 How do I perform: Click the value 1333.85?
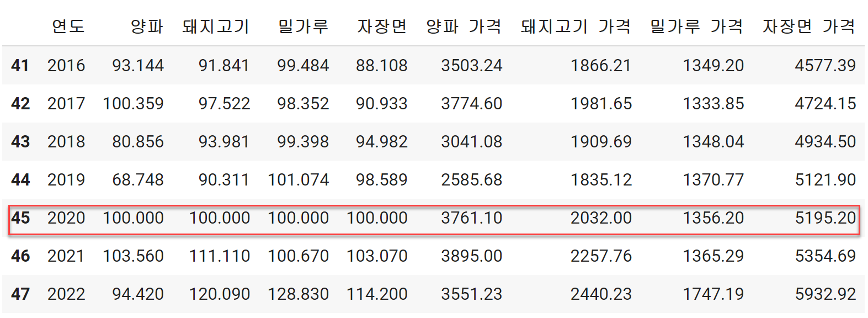(x=713, y=104)
